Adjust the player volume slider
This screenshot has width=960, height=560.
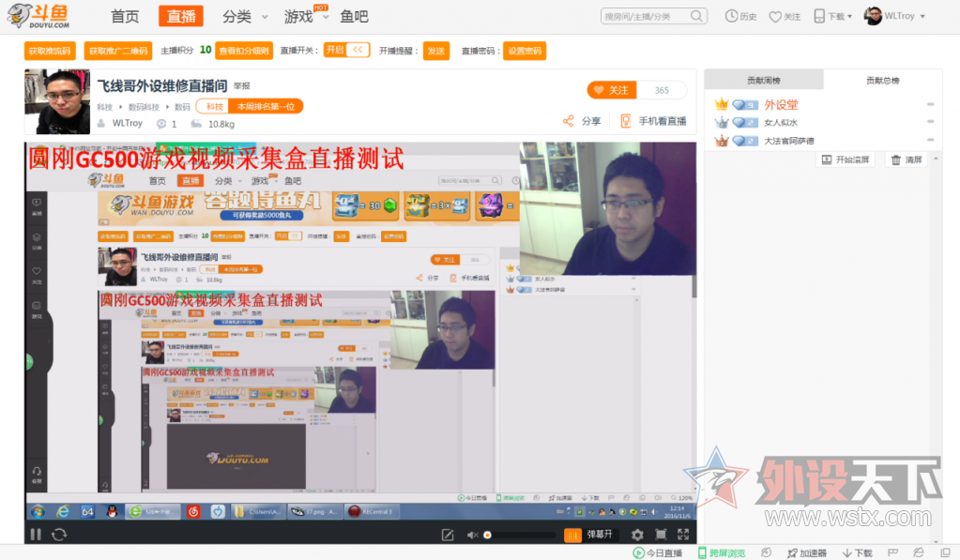click(x=519, y=535)
